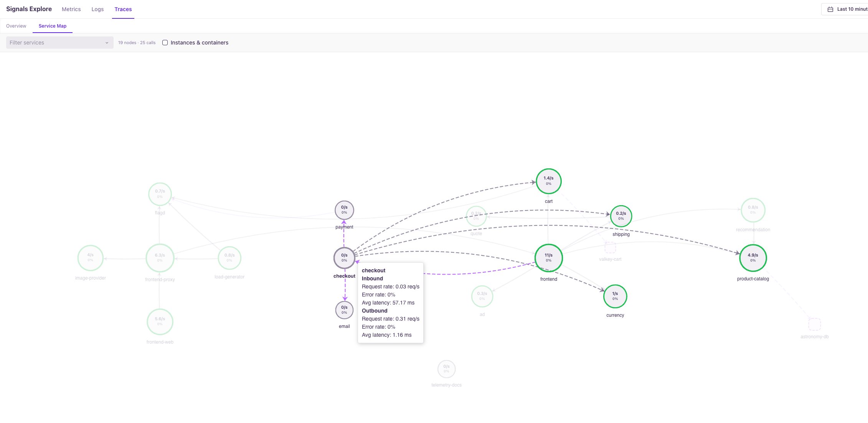Image resolution: width=868 pixels, height=423 pixels.
Task: Select the cart service node
Action: point(548,181)
